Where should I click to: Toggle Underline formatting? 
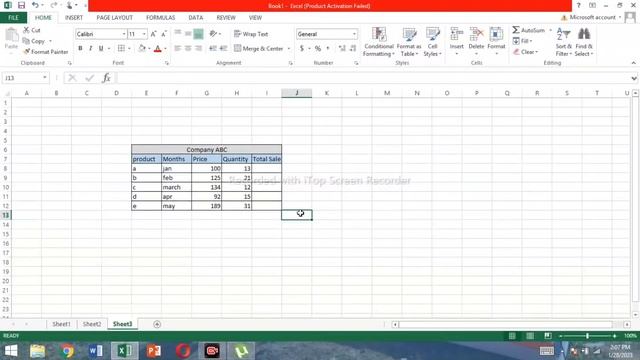pyautogui.click(x=101, y=49)
